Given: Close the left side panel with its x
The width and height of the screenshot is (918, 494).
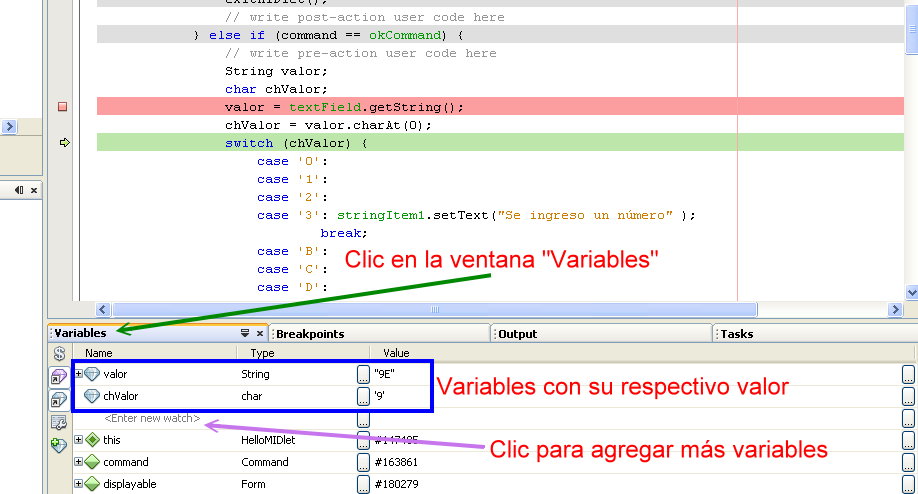Looking at the screenshot, I should coord(34,190).
